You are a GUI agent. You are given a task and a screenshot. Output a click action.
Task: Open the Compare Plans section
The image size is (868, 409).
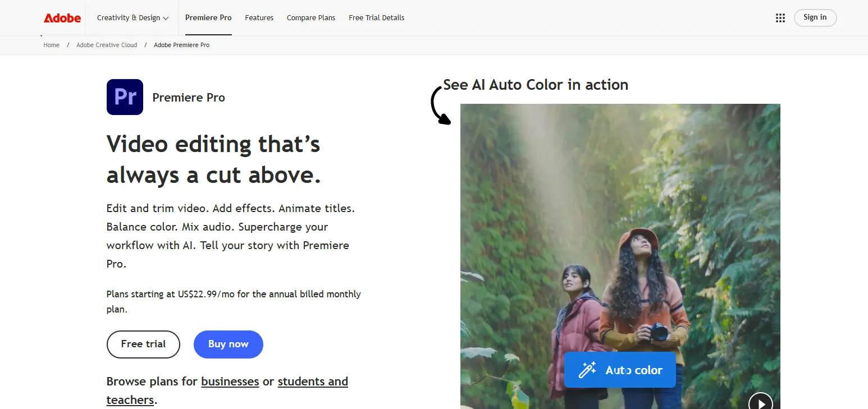coord(310,17)
